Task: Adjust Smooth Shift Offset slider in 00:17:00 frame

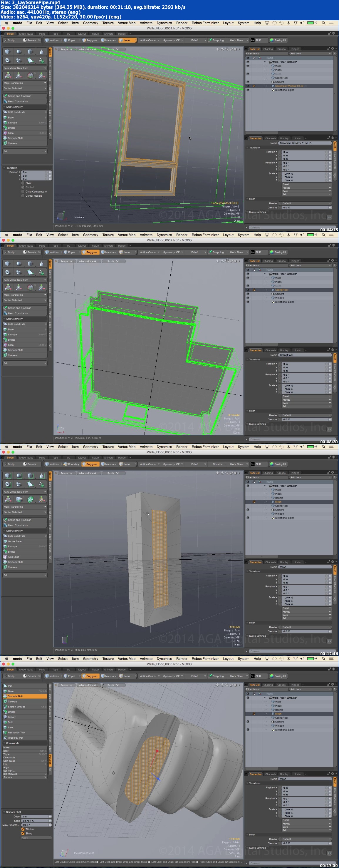Action: tap(37, 817)
